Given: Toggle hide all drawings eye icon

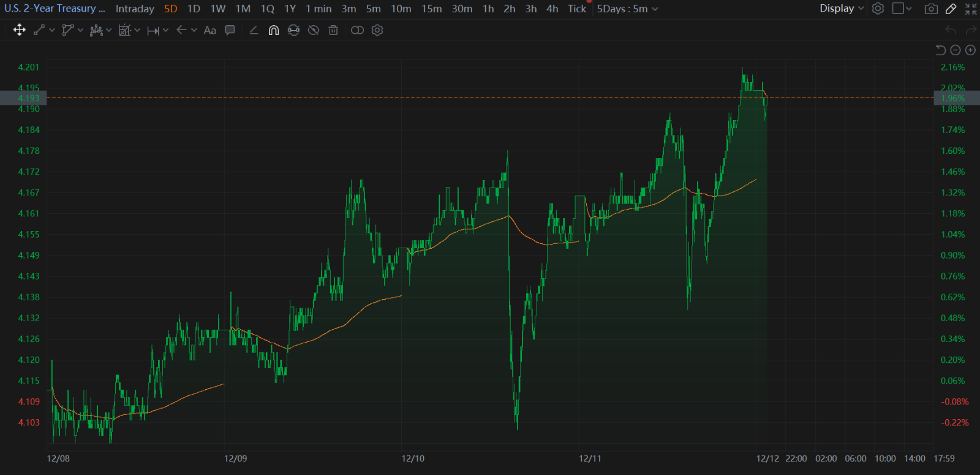Looking at the screenshot, I should click(314, 30).
